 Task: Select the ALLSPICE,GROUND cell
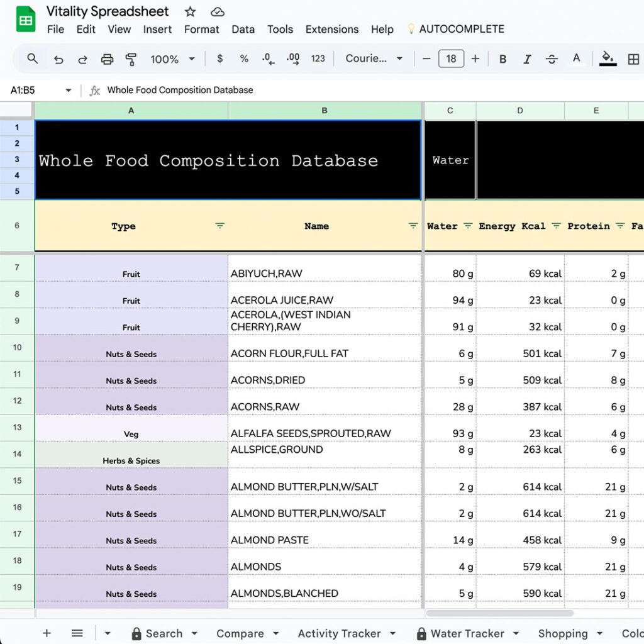pyautogui.click(x=325, y=455)
